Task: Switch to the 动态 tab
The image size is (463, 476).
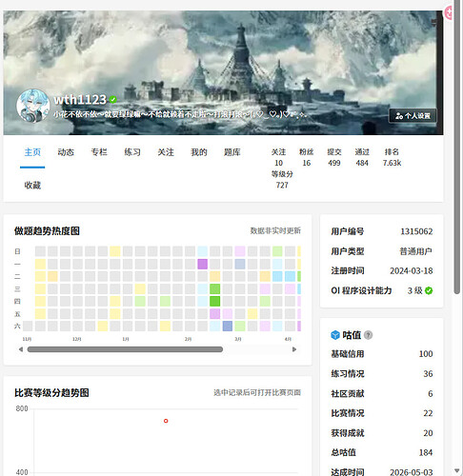Action: click(x=66, y=152)
